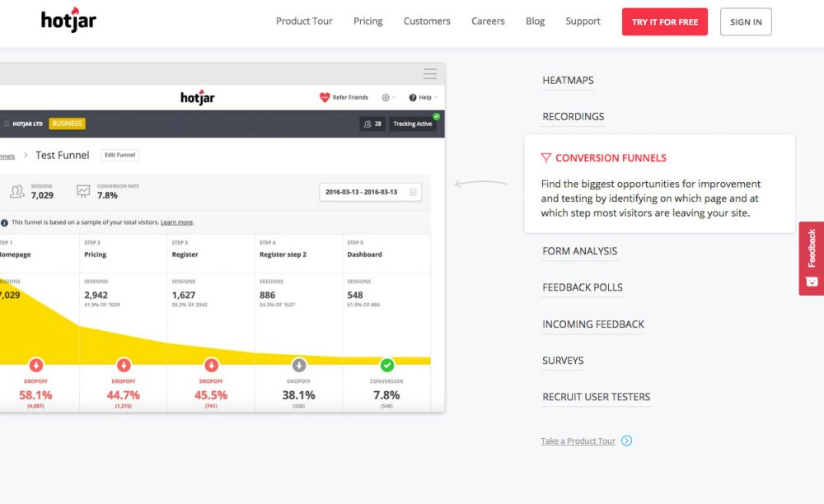Click the sessions people icon beside 7,029

coord(16,192)
